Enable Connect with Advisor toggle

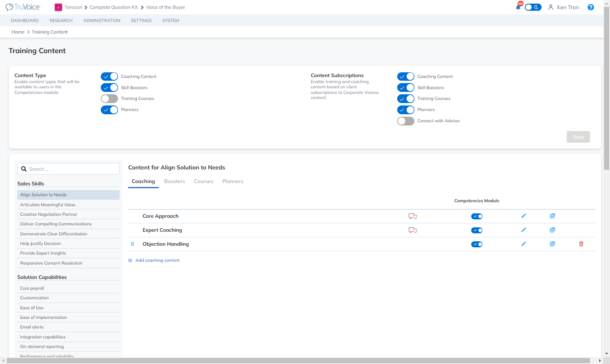click(x=406, y=121)
